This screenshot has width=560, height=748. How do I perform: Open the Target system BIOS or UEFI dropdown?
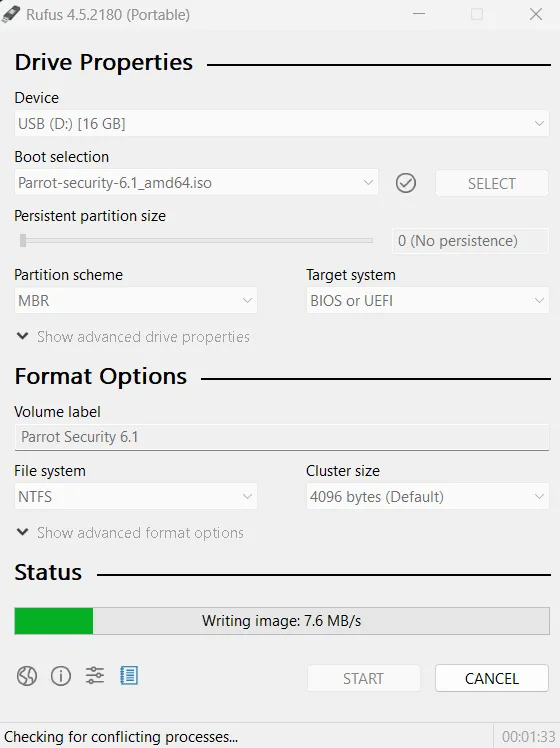427,301
